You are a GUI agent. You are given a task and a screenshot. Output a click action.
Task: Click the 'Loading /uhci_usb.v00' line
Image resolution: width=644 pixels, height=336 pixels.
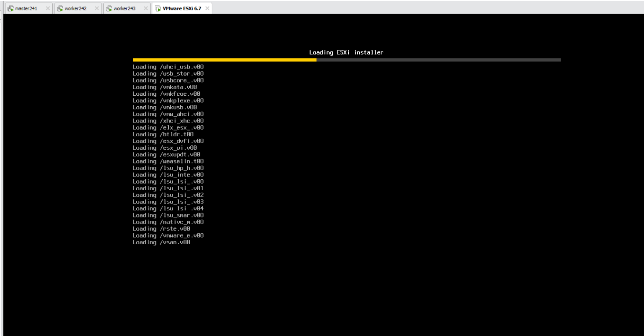[168, 67]
